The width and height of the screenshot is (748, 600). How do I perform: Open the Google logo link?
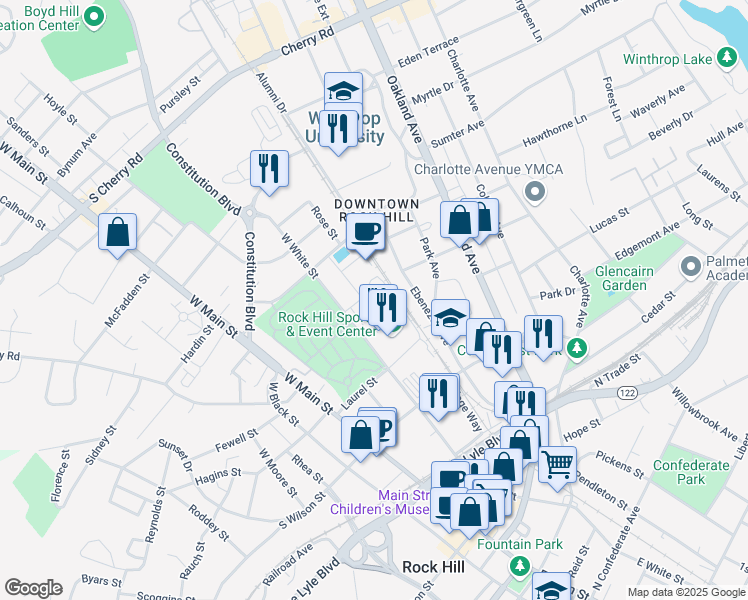pyautogui.click(x=33, y=588)
